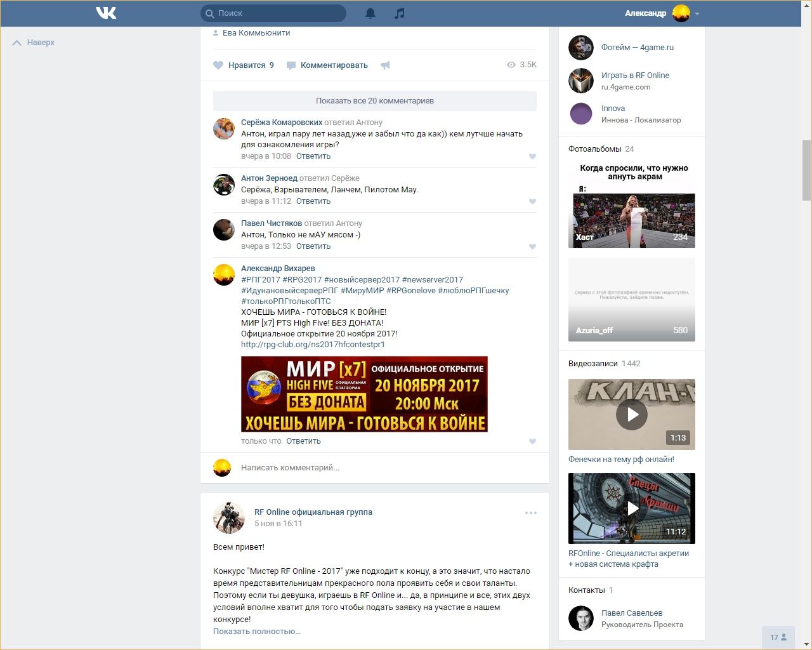Reply to Антон Зерноед comment
Screen dimensions: 812x650
point(313,201)
